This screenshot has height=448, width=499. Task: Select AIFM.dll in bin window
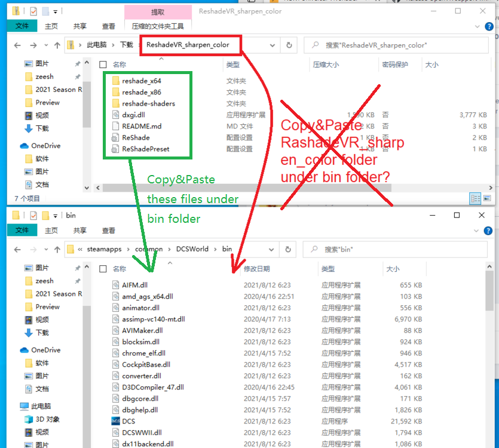pyautogui.click(x=135, y=285)
